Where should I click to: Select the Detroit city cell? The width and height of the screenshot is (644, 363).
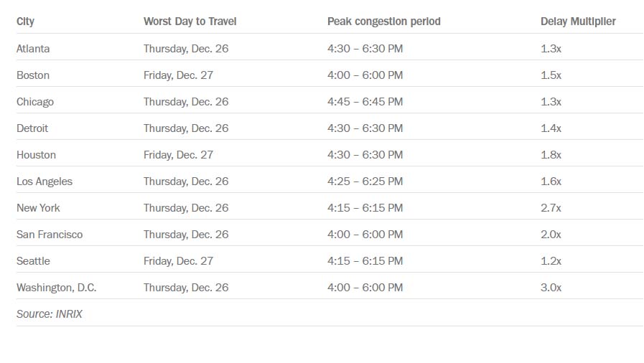click(32, 128)
